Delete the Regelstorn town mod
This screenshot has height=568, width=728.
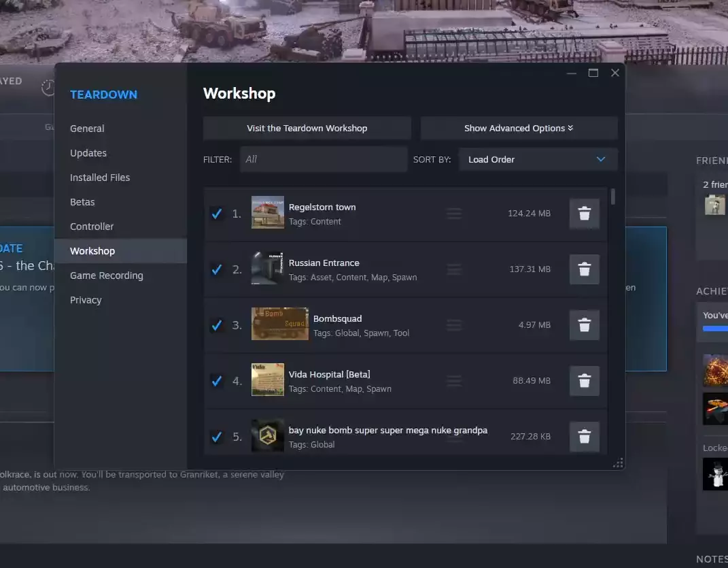pyautogui.click(x=584, y=214)
